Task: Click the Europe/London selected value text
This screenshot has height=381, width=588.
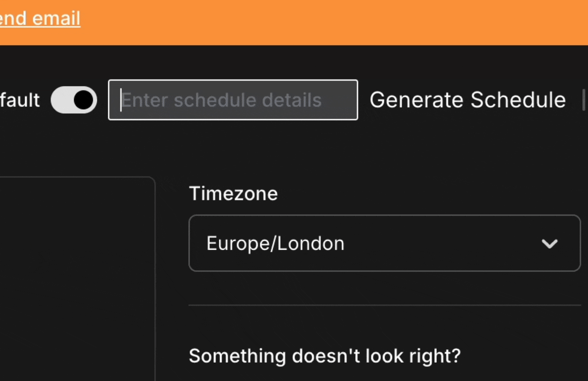Action: click(275, 243)
